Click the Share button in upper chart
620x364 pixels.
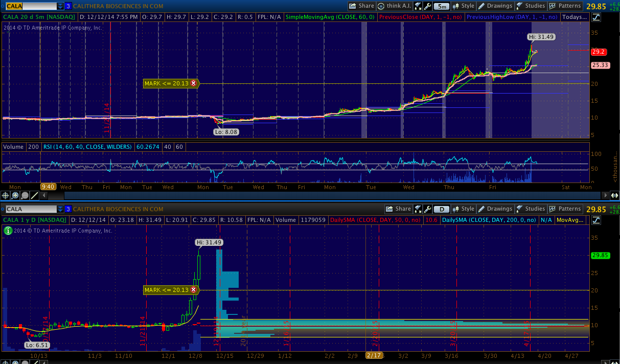362,6
